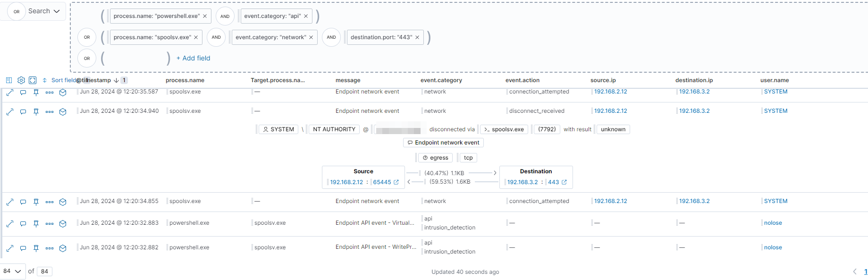
Task: Expand details for the 12:20:34.940 event
Action: (10, 112)
